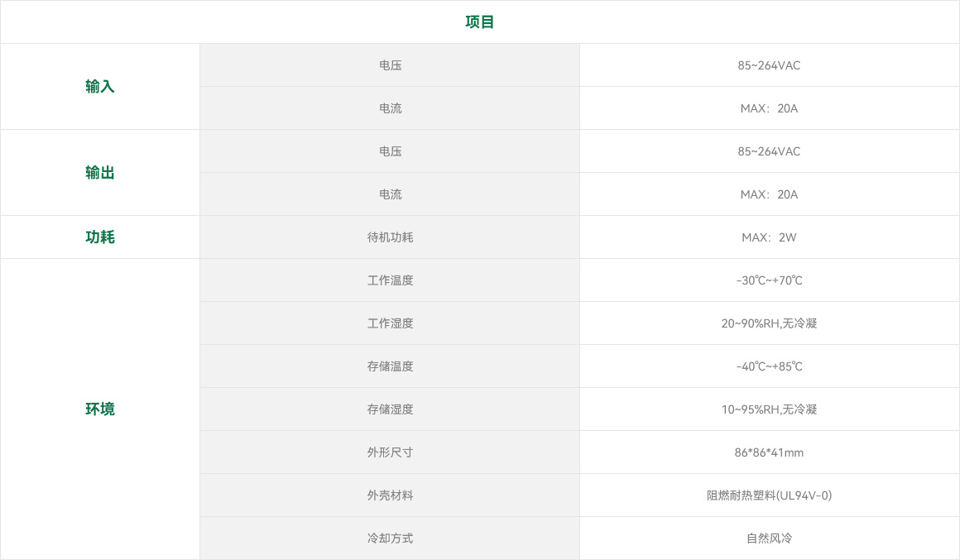Select the -40℃~+85℃ value
960x560 pixels.
[x=769, y=366]
